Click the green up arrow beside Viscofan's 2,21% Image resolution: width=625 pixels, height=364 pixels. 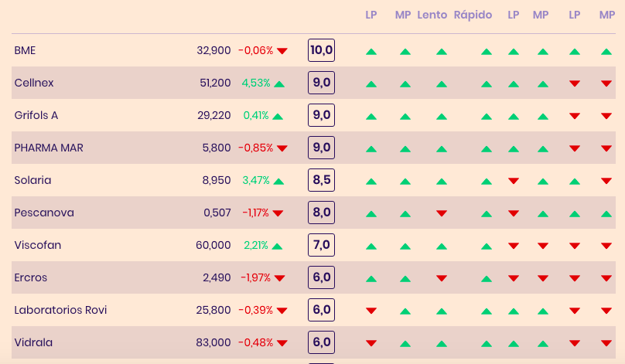click(x=277, y=247)
